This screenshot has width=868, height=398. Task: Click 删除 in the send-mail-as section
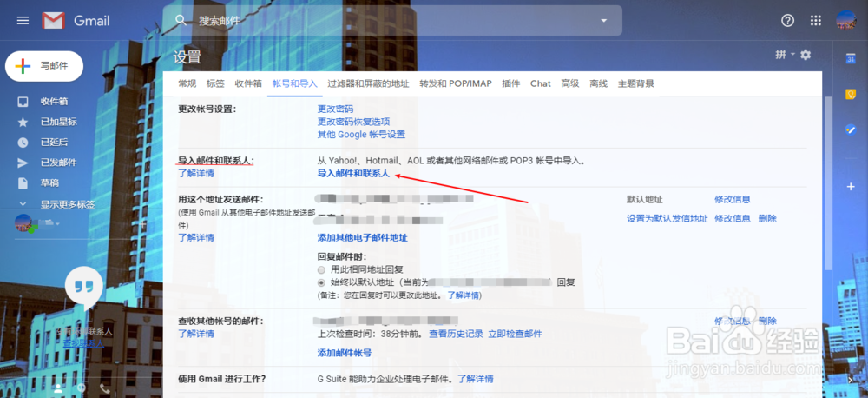click(x=768, y=218)
